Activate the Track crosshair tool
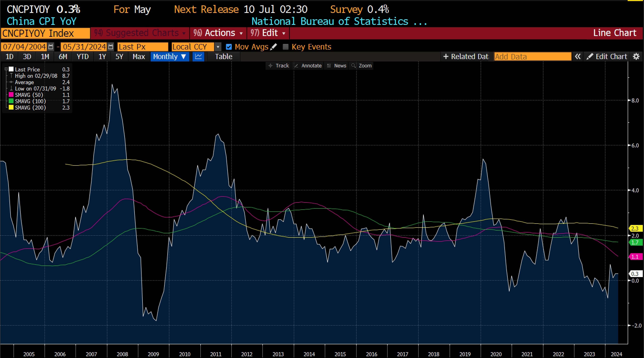The image size is (644, 358). (x=278, y=66)
